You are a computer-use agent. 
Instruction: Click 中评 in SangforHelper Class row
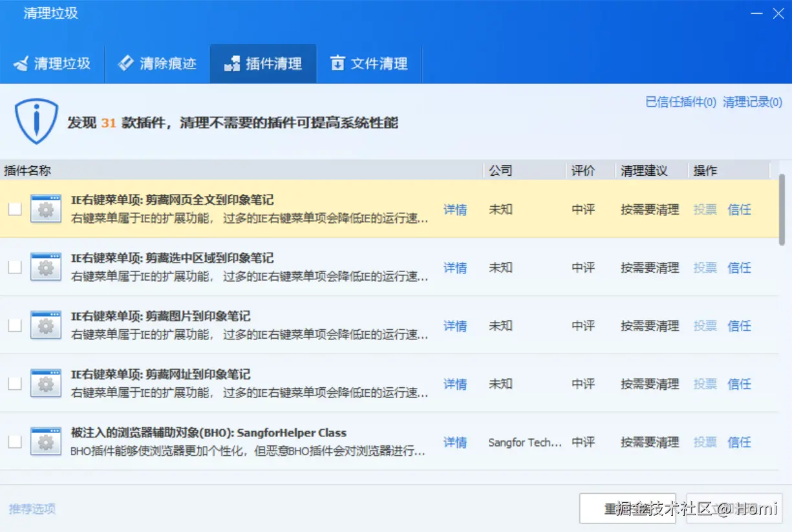(x=583, y=442)
